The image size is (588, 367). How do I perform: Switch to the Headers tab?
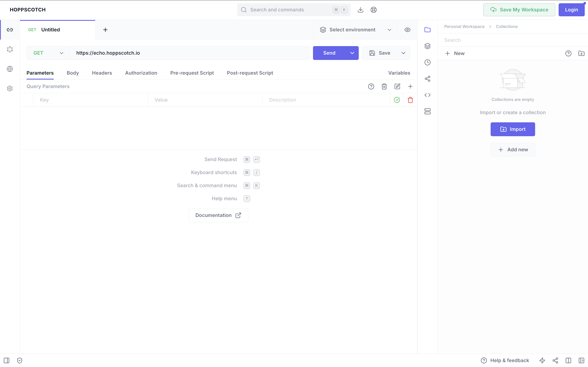102,73
